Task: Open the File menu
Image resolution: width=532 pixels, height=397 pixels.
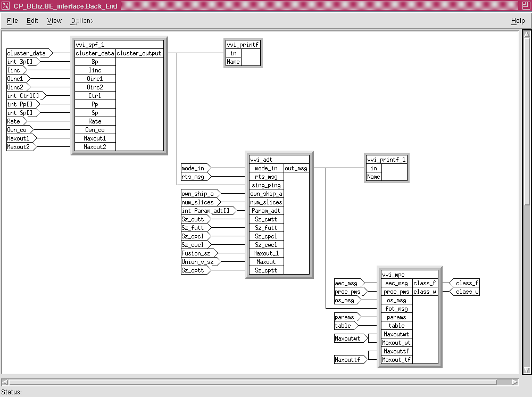Action: (12, 21)
